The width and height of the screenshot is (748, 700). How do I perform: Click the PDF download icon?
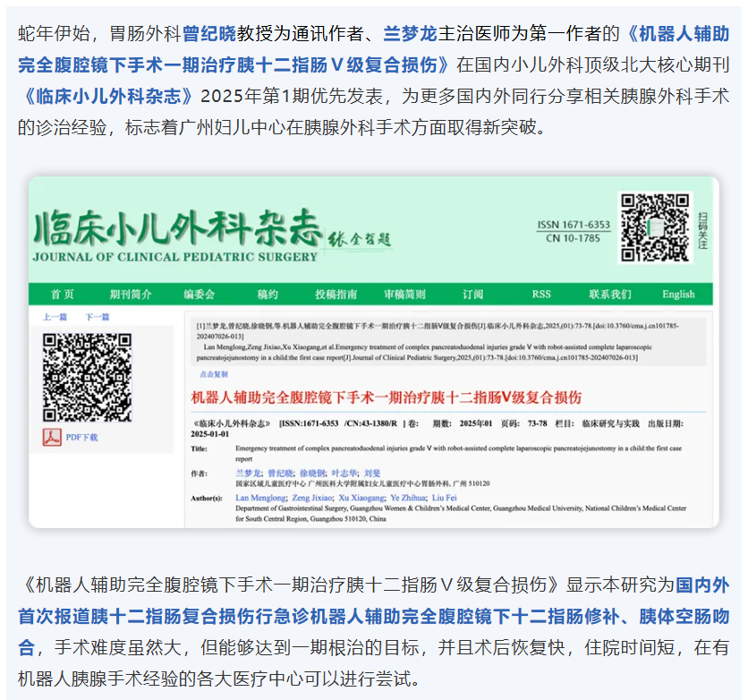[50, 437]
